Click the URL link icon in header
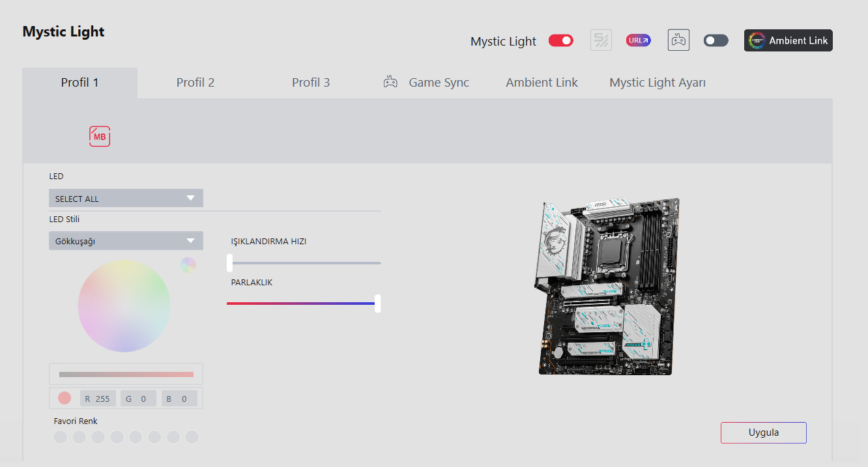This screenshot has width=868, height=467. coord(639,40)
